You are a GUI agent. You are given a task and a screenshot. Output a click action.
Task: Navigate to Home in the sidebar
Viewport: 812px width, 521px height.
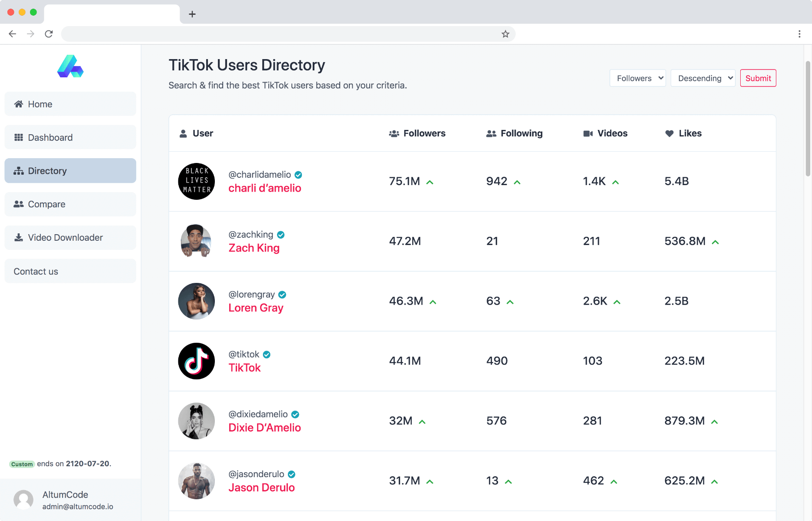[x=70, y=104]
